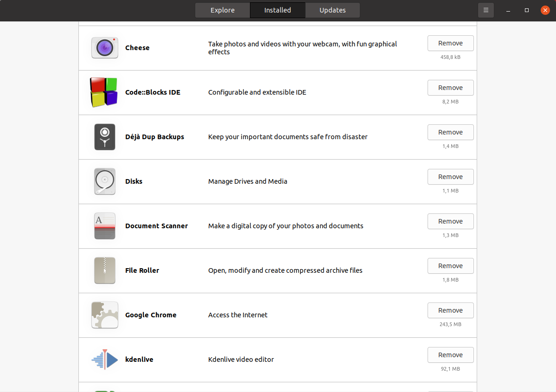Remove Code::Blocks IDE

click(450, 88)
